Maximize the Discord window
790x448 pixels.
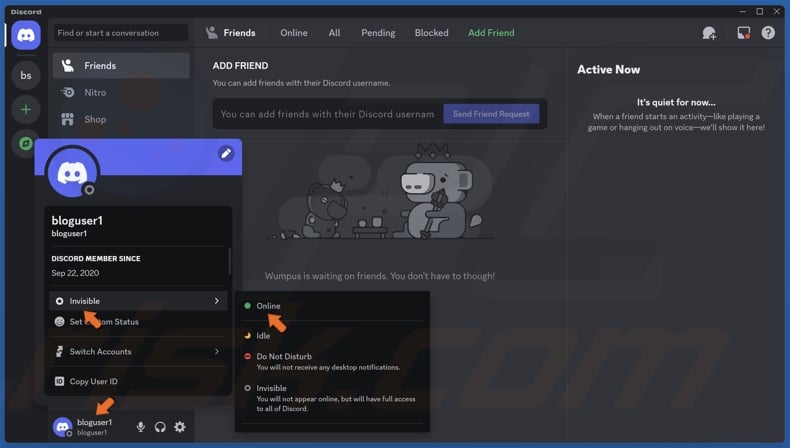coord(760,11)
